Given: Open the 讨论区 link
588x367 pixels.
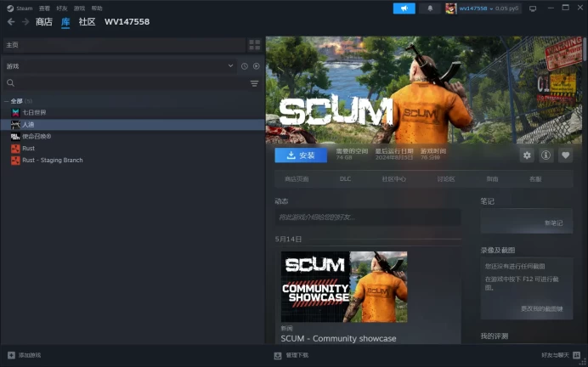Looking at the screenshot, I should pos(446,179).
